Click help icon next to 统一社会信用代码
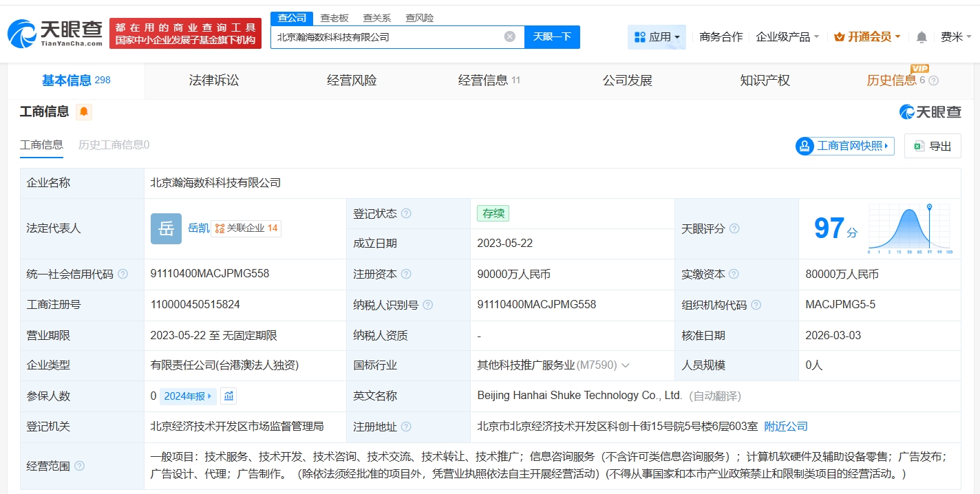The image size is (980, 494). pyautogui.click(x=122, y=274)
